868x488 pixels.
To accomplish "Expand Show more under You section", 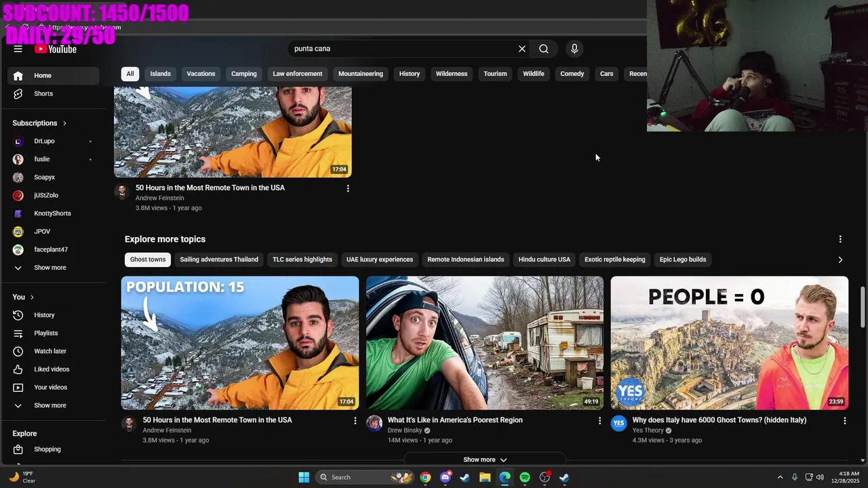I will pos(54,405).
